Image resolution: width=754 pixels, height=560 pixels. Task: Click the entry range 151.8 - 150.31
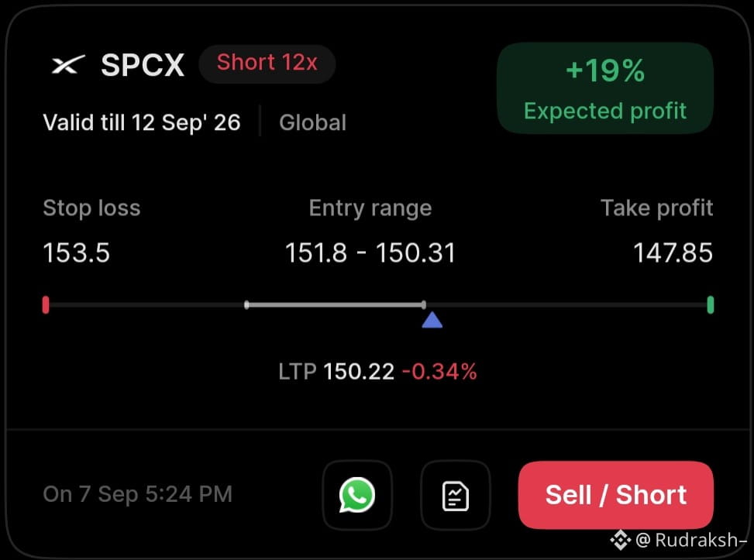pyautogui.click(x=370, y=253)
